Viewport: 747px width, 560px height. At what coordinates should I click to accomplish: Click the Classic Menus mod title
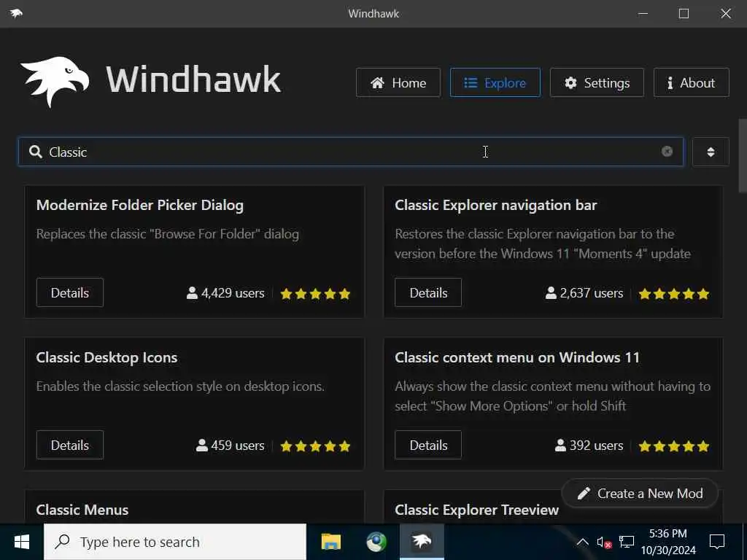82,510
